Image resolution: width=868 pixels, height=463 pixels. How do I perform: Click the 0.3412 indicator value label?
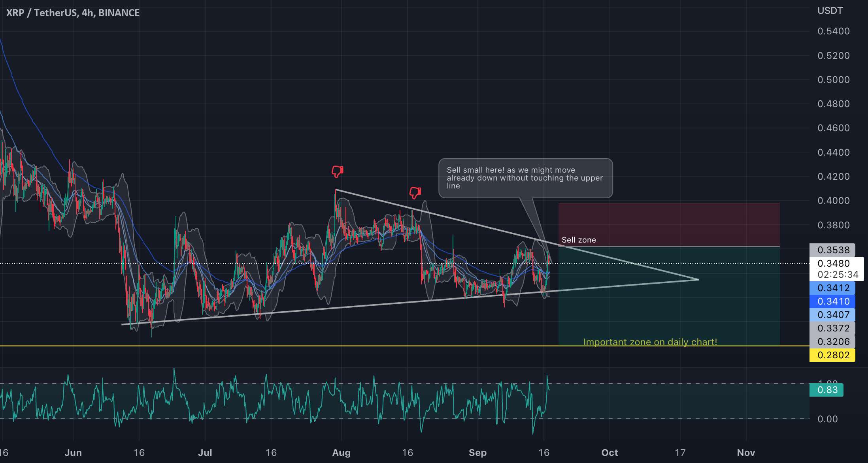[832, 288]
